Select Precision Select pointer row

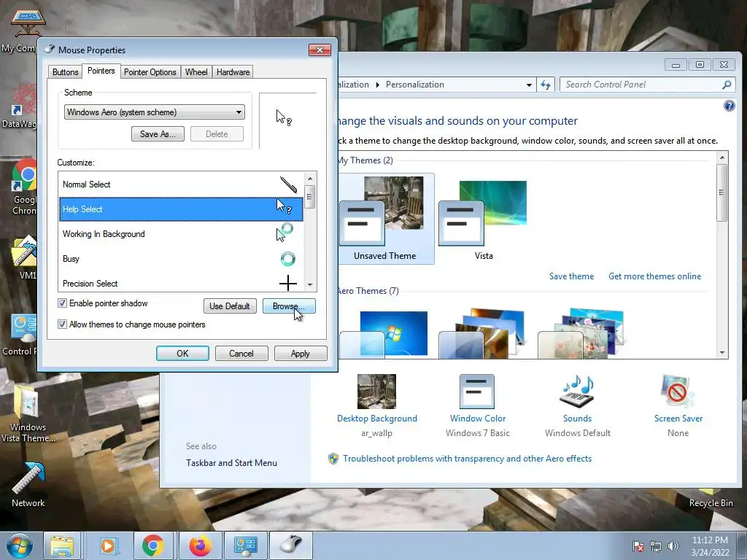click(181, 283)
